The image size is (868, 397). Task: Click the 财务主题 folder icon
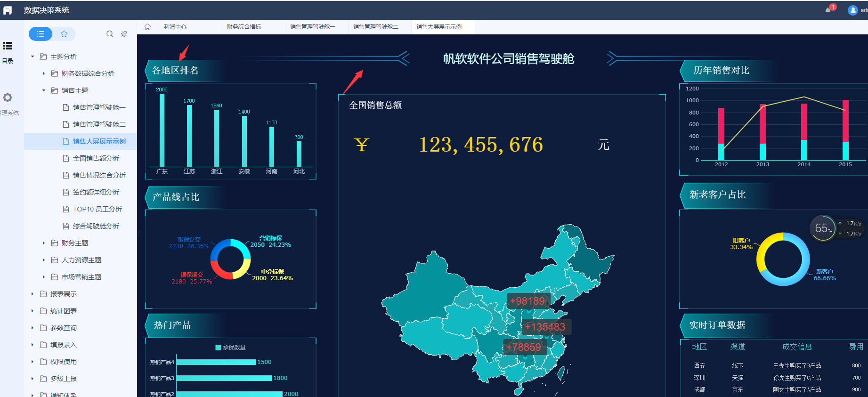tap(55, 243)
